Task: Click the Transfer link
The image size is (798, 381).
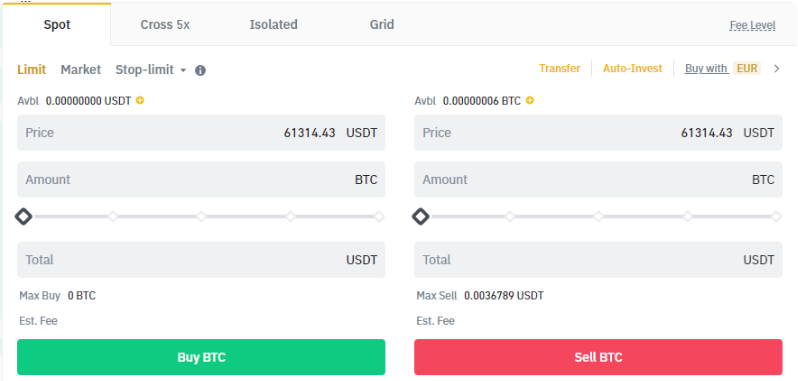Action: coord(559,68)
